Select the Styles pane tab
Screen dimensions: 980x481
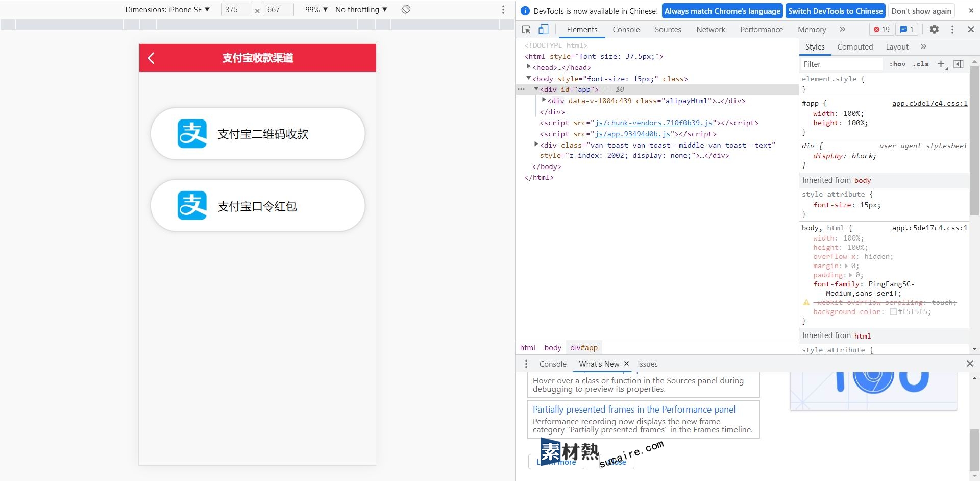point(815,47)
